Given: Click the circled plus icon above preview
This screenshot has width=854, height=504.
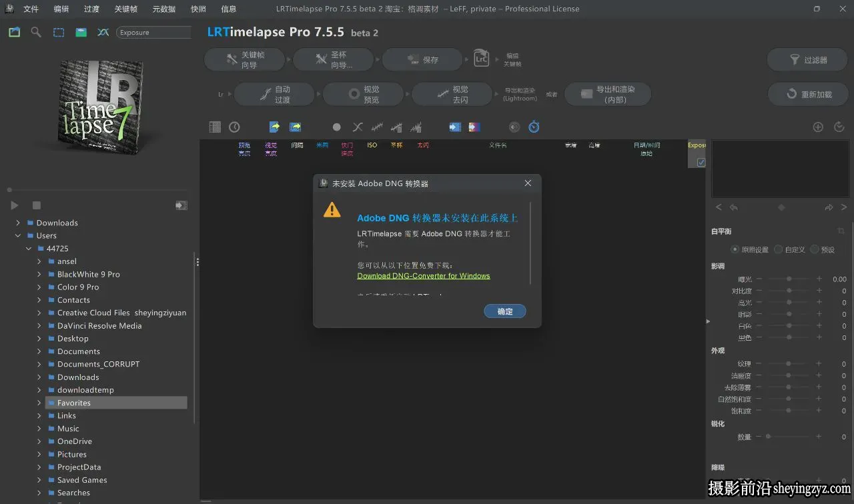Looking at the screenshot, I should 818,127.
